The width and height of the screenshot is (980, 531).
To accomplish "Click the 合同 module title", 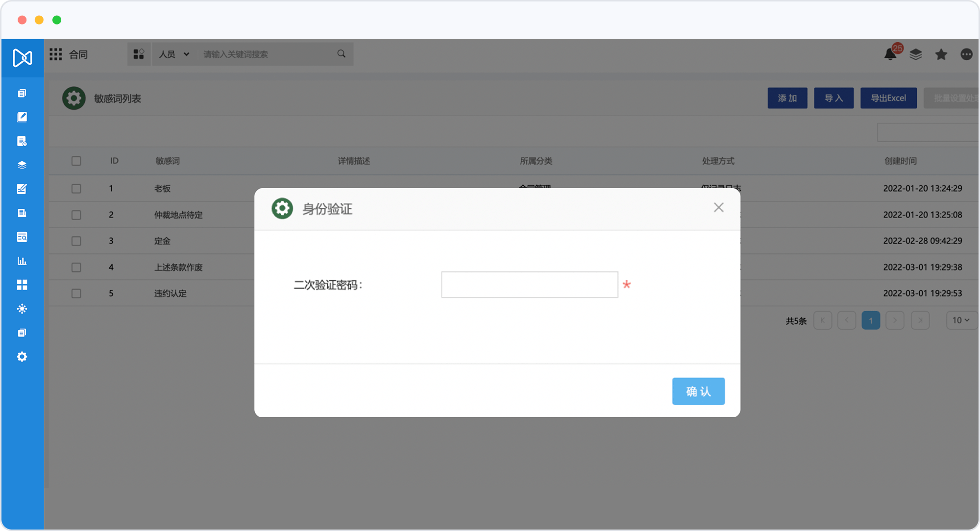I will [78, 54].
